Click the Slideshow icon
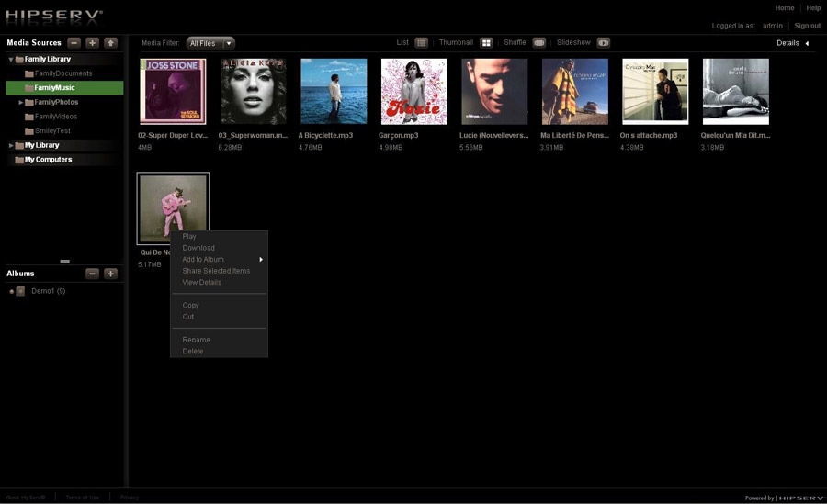 pyautogui.click(x=603, y=43)
